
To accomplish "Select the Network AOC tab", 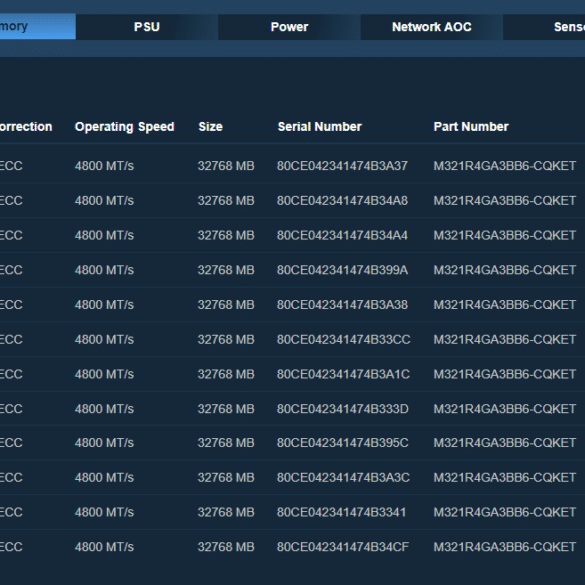I will tap(432, 27).
